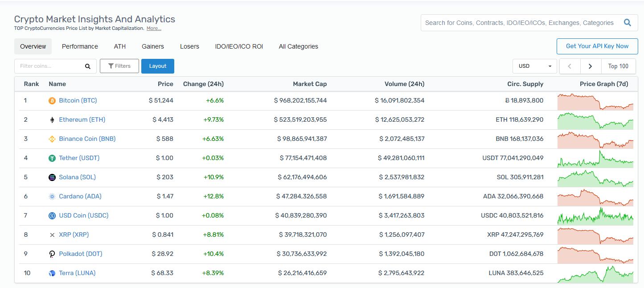Open the ATH tab
Viewport: 644px width, 288px height.
point(120,46)
